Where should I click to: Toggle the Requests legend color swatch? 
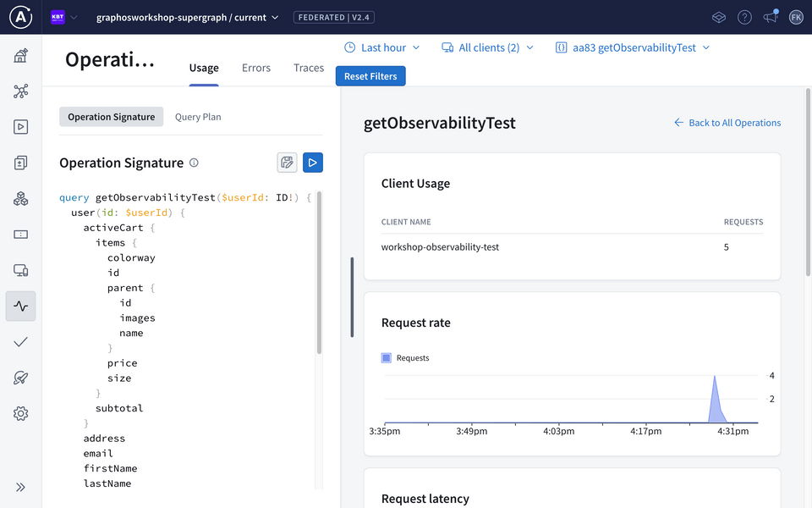[387, 357]
